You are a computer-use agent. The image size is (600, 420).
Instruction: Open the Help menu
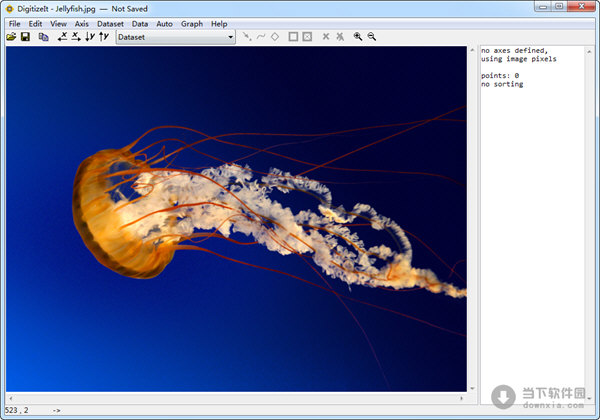(219, 23)
